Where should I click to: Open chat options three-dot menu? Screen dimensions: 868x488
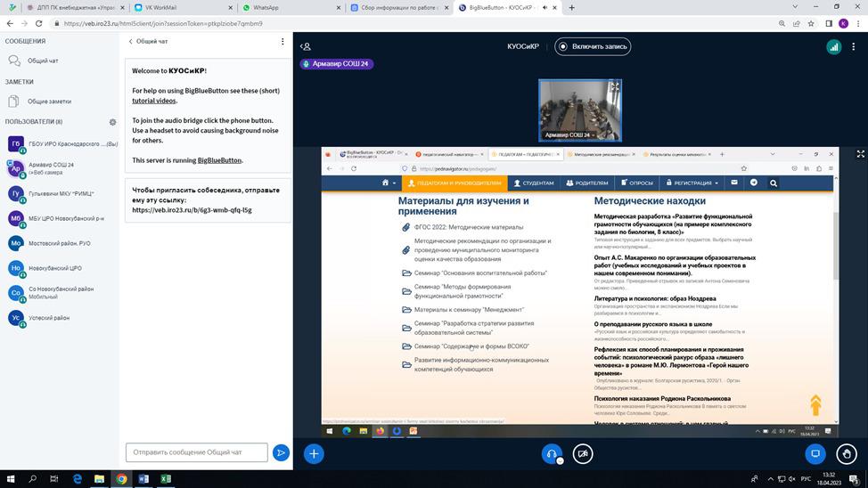pyautogui.click(x=283, y=41)
